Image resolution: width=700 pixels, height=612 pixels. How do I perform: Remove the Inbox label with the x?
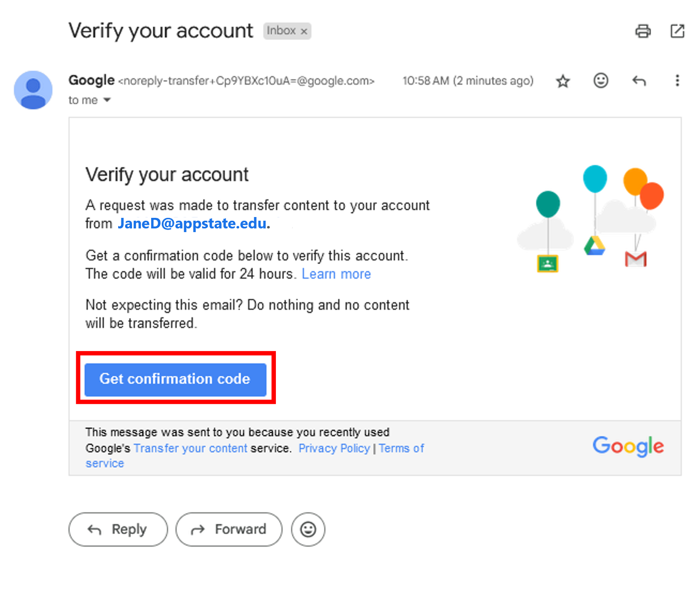(304, 31)
